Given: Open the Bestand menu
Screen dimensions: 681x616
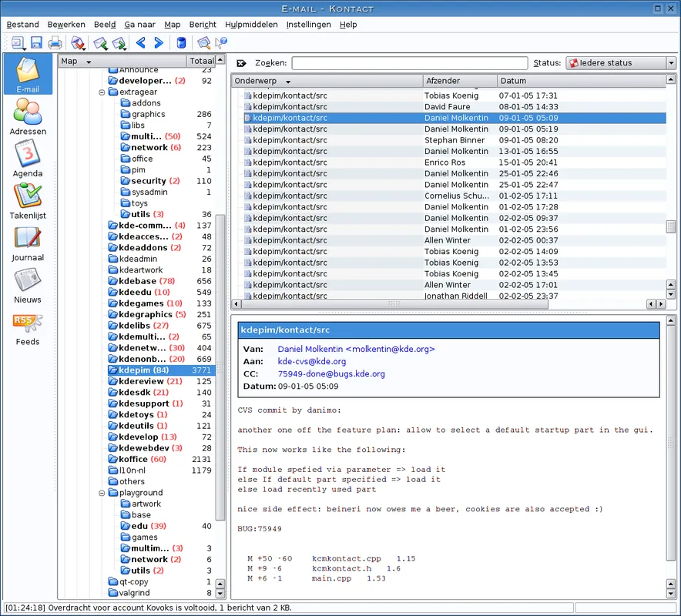Looking at the screenshot, I should pos(22,25).
